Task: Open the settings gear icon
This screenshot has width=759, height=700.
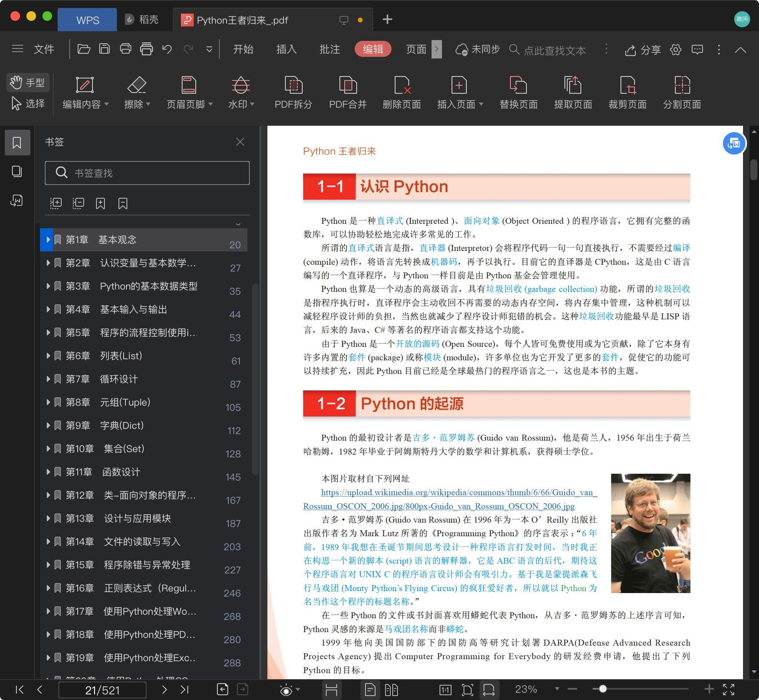Action: point(676,50)
